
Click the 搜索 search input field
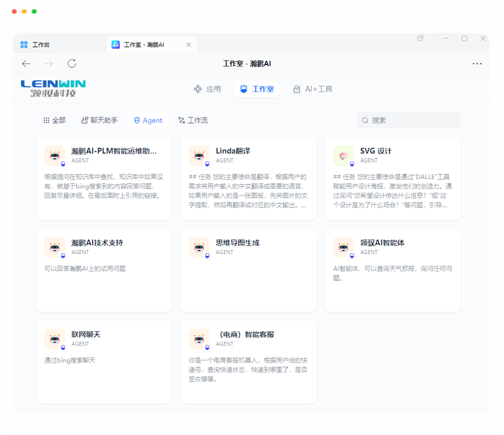[412, 121]
